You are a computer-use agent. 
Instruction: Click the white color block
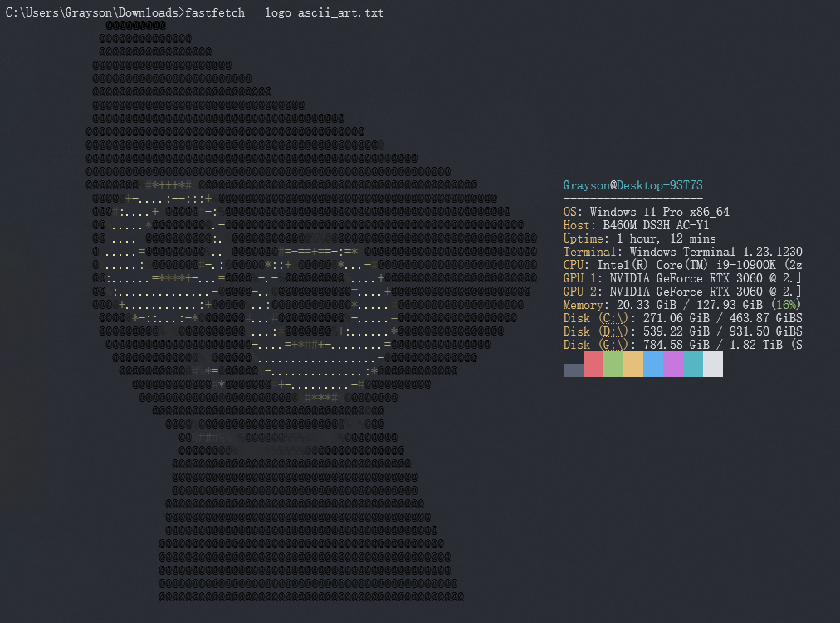pos(713,364)
